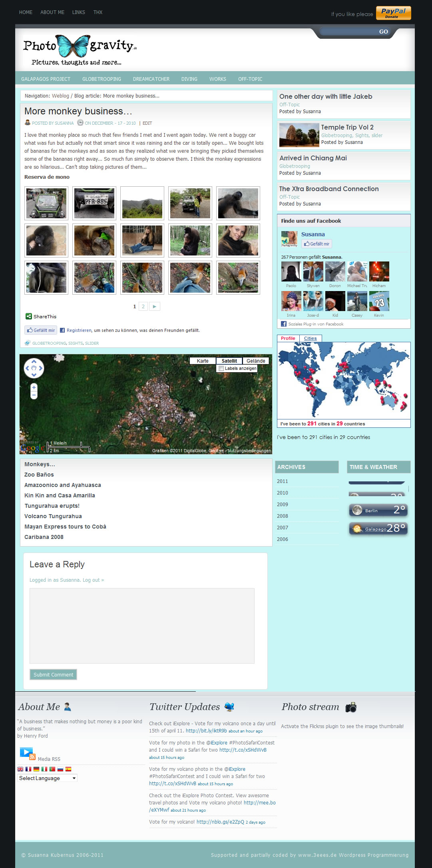Open the 'Tungurahua erupts!' related post
432x868 pixels.
point(52,506)
